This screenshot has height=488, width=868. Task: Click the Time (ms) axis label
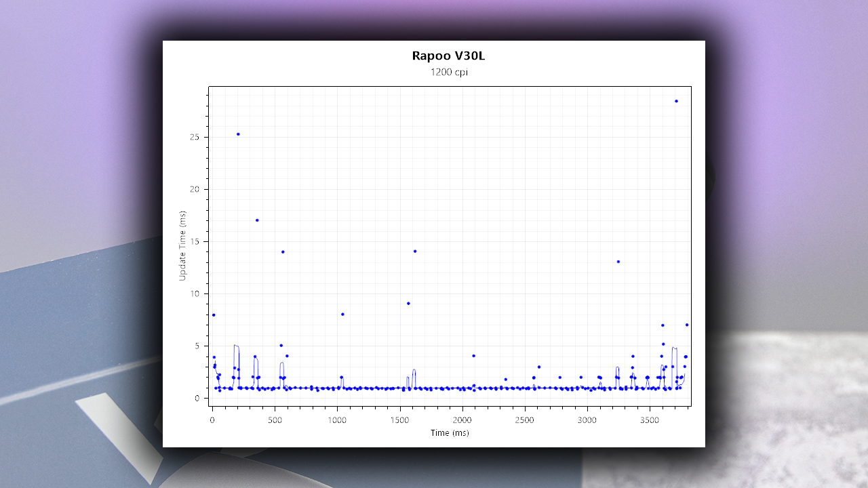pos(450,433)
